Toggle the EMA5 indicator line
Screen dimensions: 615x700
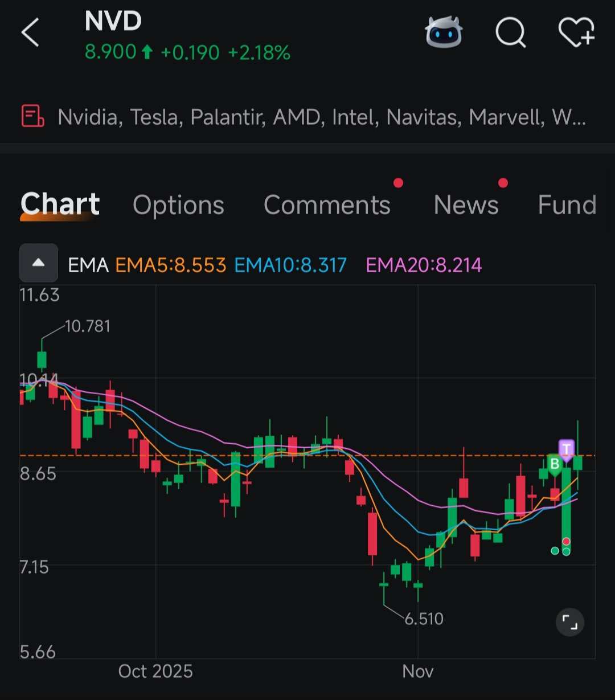170,265
